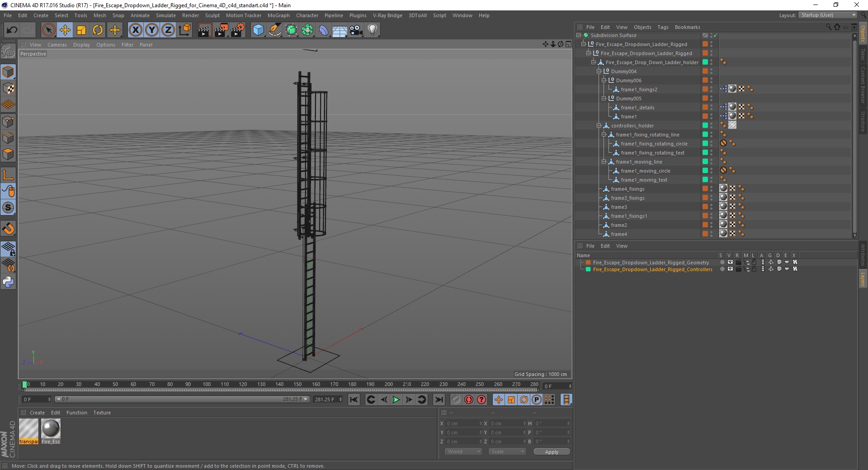Collapse the Dummy004 tree node

click(599, 71)
